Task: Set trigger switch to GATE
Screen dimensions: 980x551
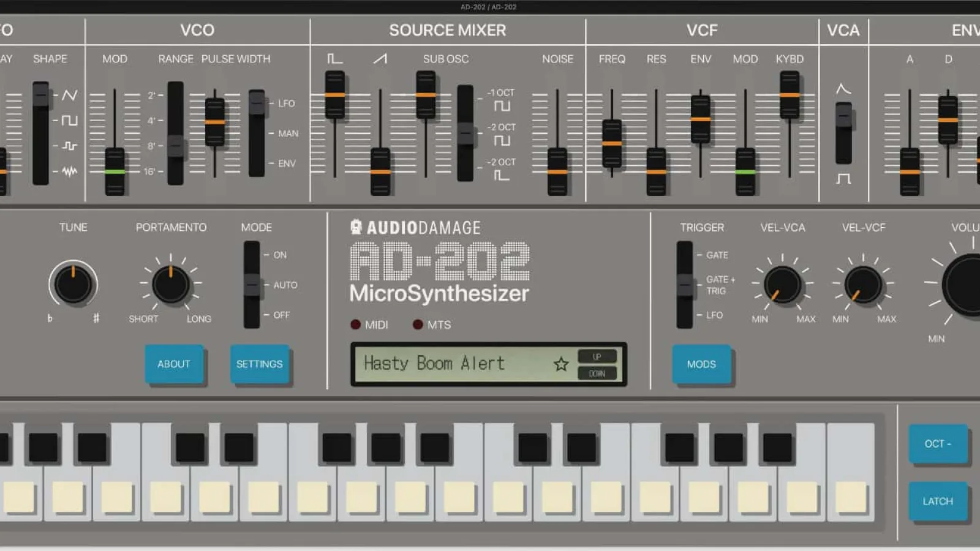Action: coord(717,255)
